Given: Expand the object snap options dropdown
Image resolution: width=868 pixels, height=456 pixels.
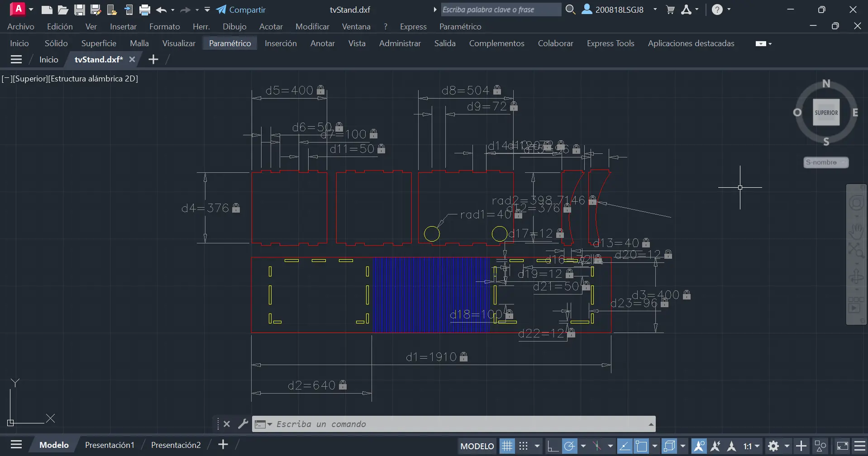Looking at the screenshot, I should [x=655, y=446].
